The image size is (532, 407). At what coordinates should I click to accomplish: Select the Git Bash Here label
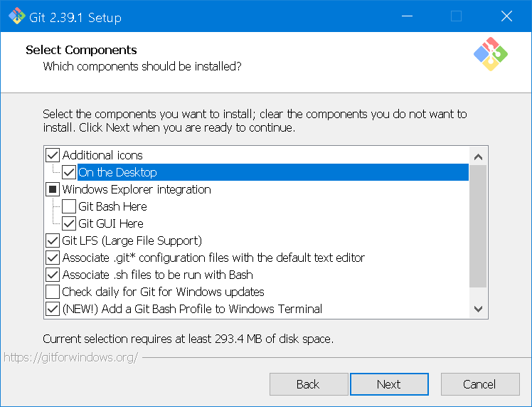point(112,206)
